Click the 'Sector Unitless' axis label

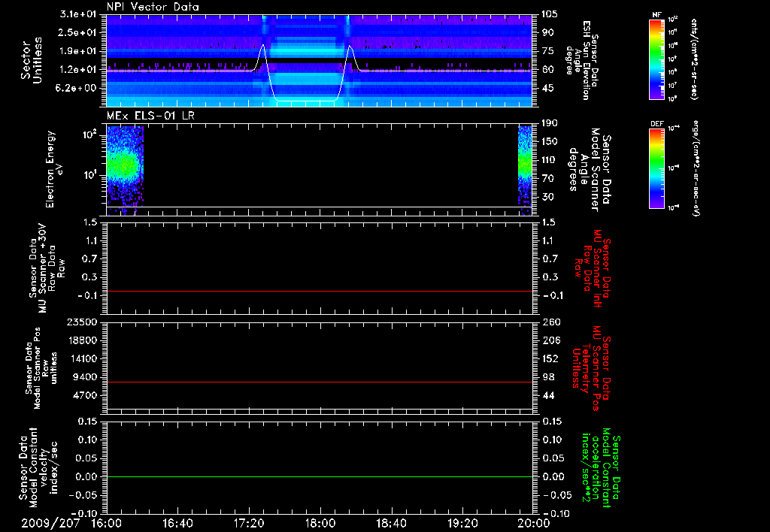coord(32,60)
